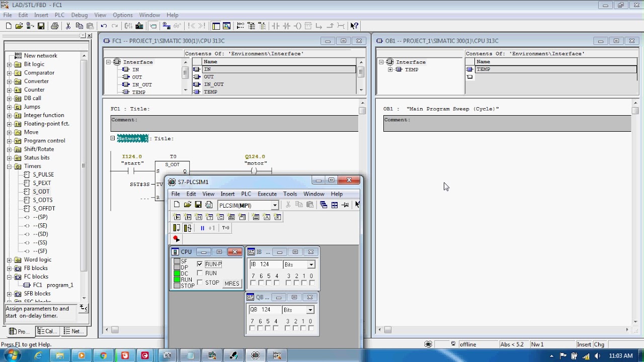Click the pause simulation icon in PLCSIM
The width and height of the screenshot is (644, 362).
(202, 228)
